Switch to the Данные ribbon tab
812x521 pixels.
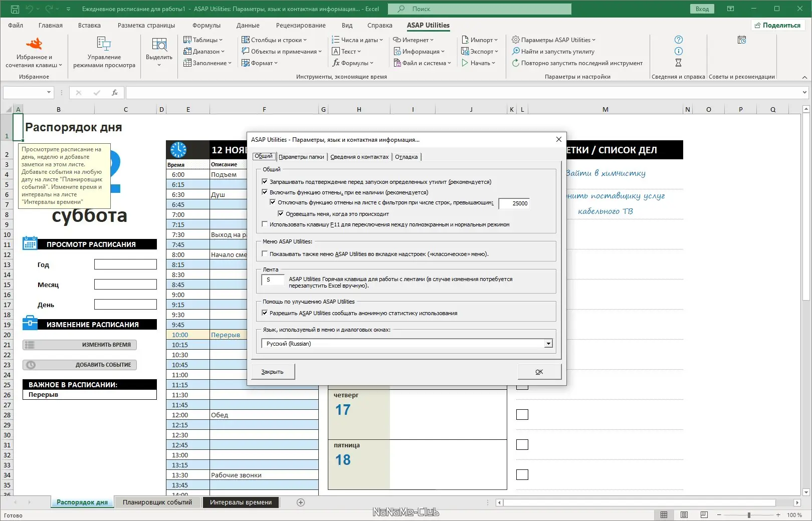coord(248,25)
